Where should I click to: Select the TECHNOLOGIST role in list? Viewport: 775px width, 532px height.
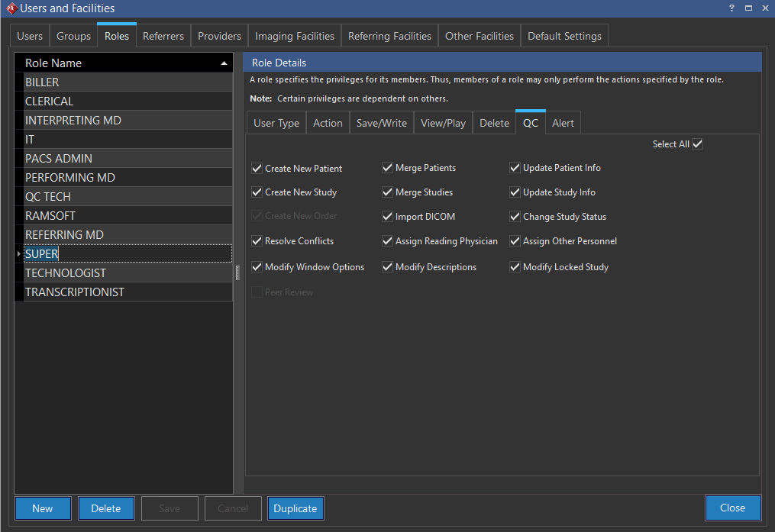pyautogui.click(x=66, y=273)
